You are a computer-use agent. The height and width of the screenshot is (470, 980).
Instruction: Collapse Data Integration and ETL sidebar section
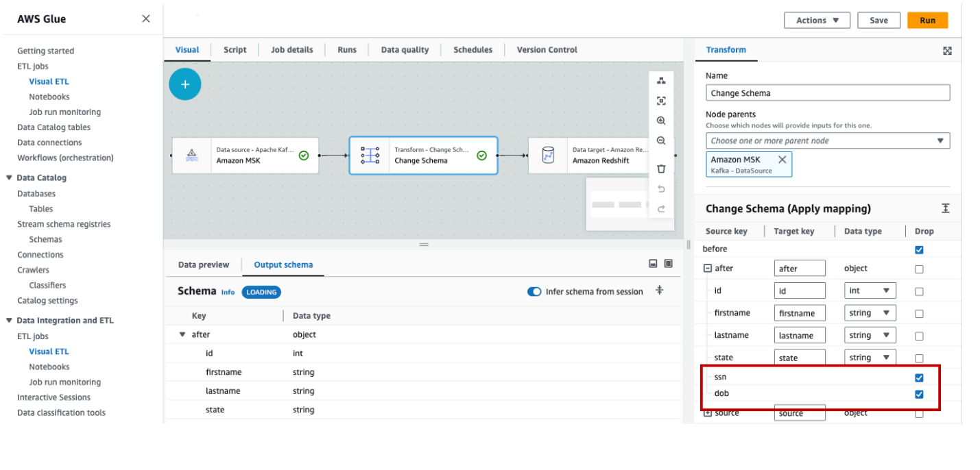10,321
